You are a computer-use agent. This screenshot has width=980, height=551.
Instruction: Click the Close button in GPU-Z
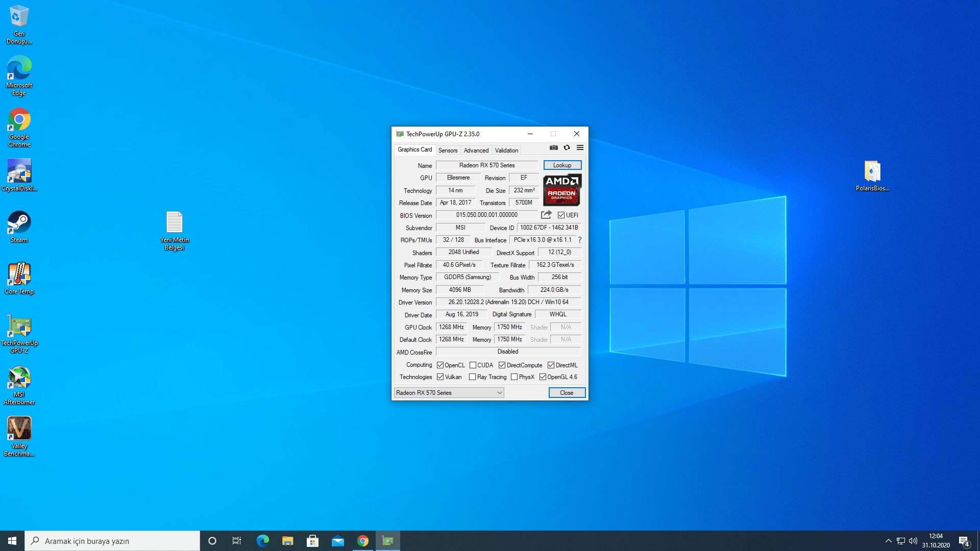click(567, 393)
